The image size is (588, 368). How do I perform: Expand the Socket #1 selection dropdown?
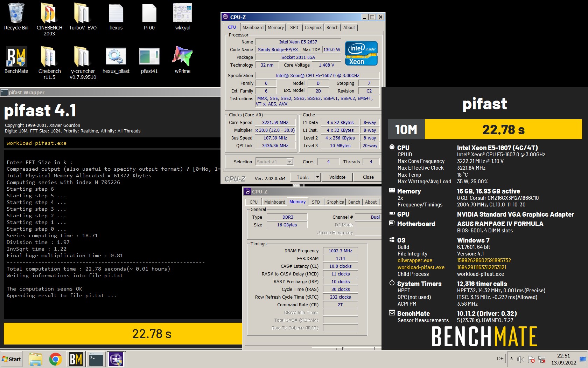pos(289,162)
